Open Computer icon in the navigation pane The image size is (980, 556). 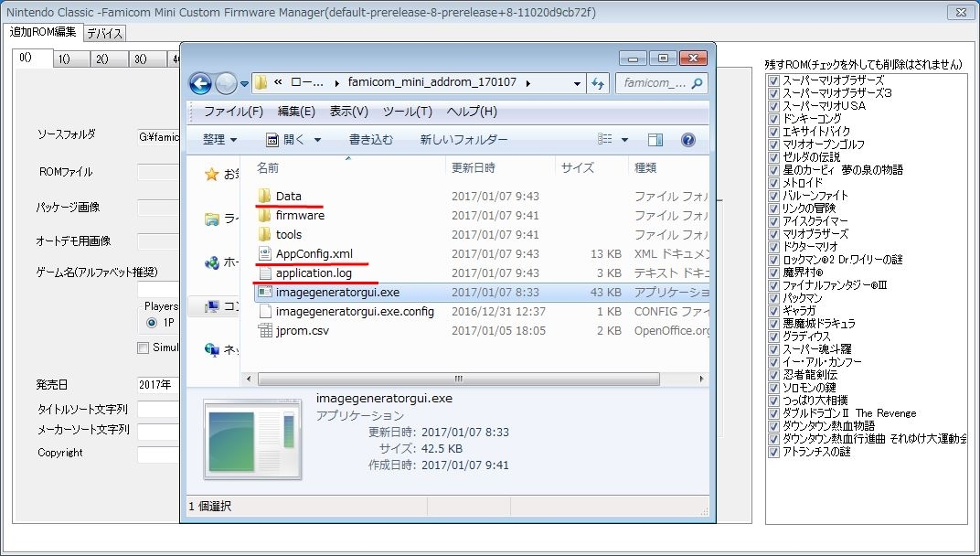212,306
